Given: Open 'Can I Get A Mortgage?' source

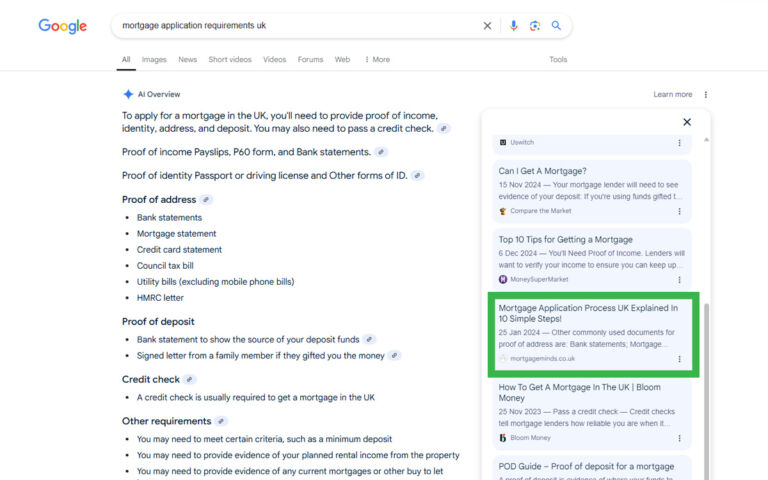Looking at the screenshot, I should tap(542, 171).
